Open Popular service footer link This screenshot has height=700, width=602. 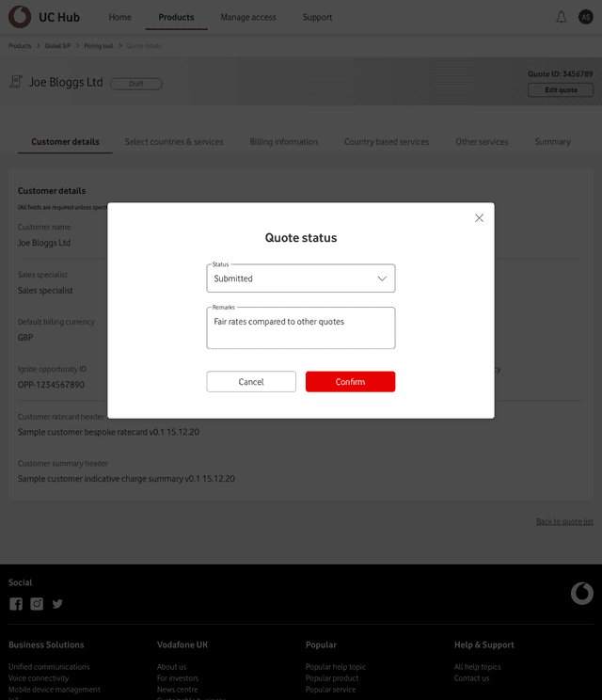[331, 690]
